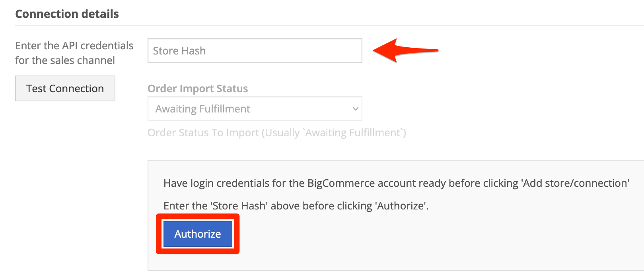This screenshot has height=279, width=644.
Task: Click the quoted Awaiting Fulfillment in the hint text
Action: tap(354, 133)
